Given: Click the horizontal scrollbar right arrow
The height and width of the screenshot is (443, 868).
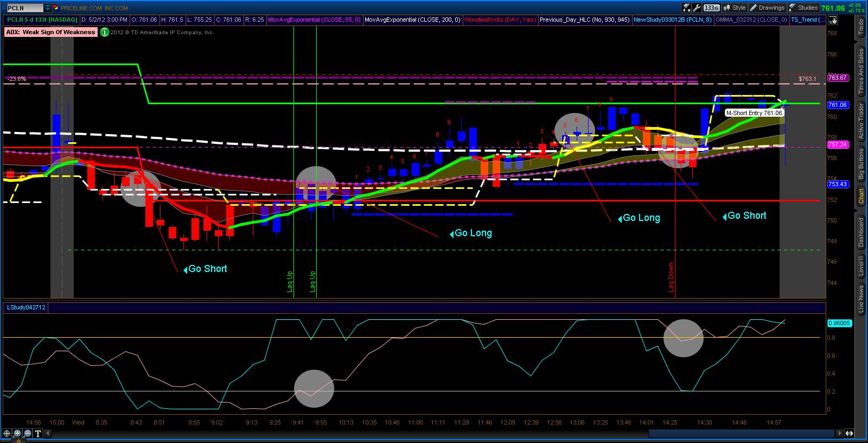Looking at the screenshot, I should click(840, 433).
